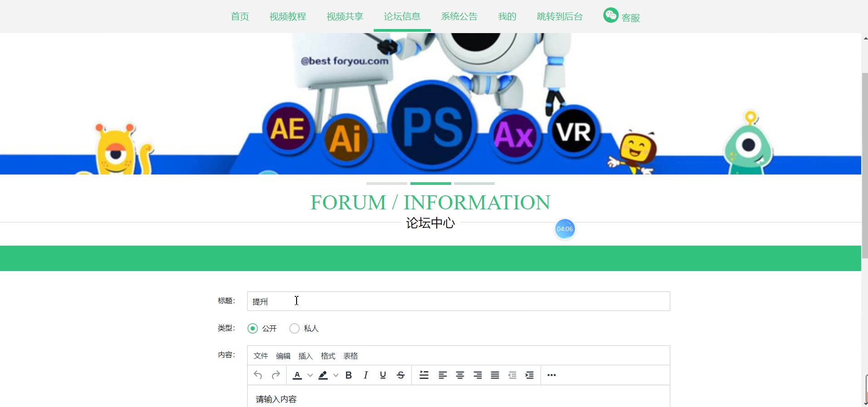
Task: Redo the last edit in the editor
Action: coord(276,375)
